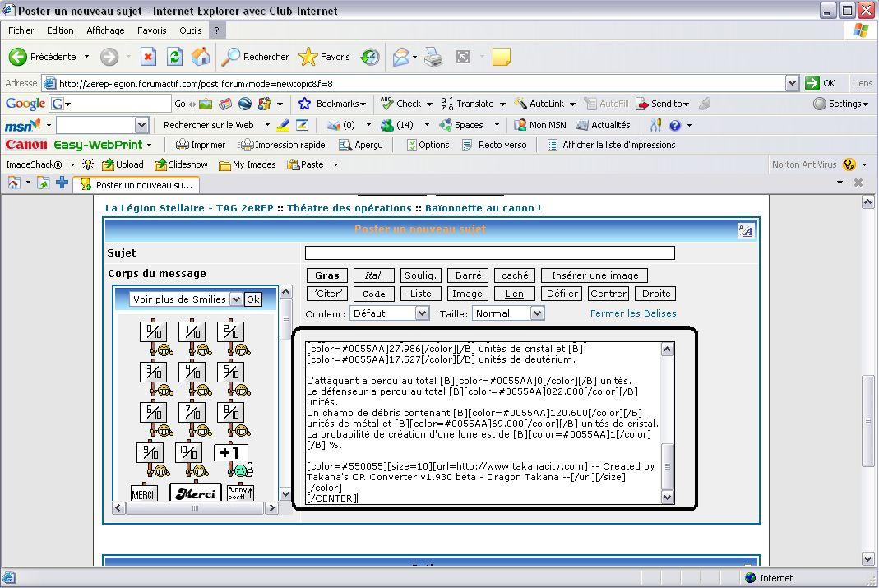This screenshot has height=588, width=879.
Task: Click the Fermer les Balises link
Action: click(632, 313)
